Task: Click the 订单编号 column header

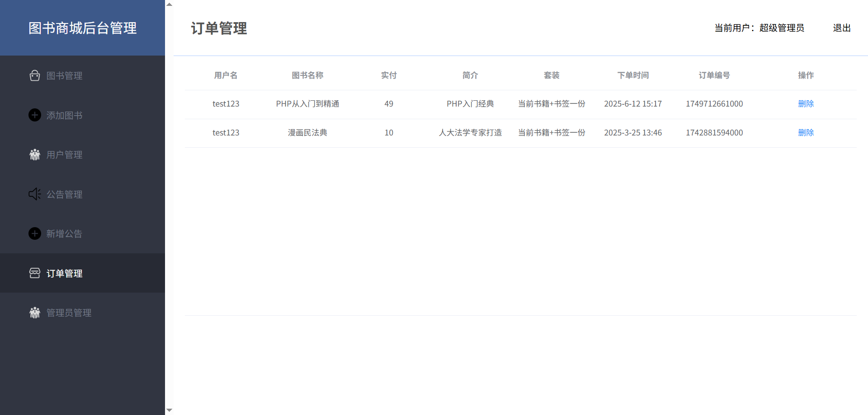Action: tap(714, 75)
